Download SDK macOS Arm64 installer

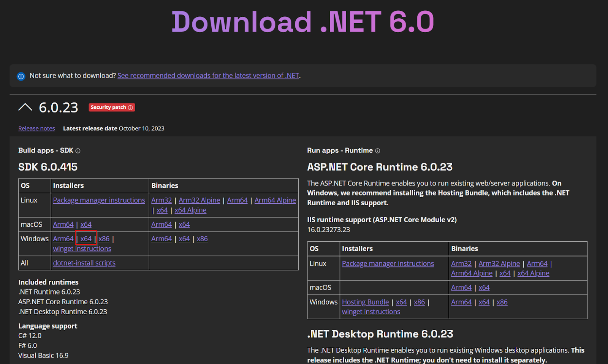tap(63, 225)
